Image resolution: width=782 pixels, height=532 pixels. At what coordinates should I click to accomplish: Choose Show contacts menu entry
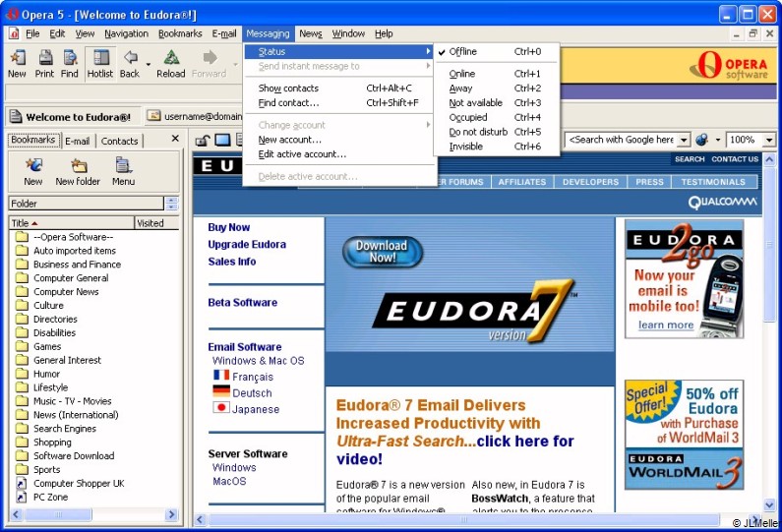click(x=339, y=89)
